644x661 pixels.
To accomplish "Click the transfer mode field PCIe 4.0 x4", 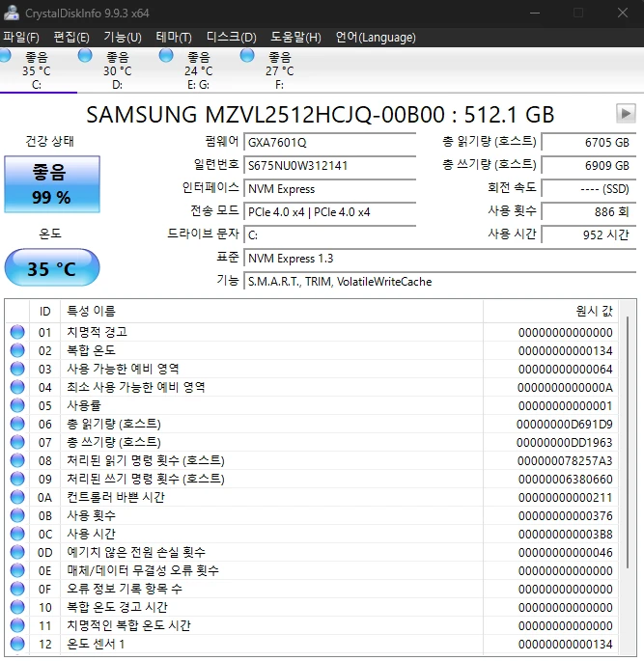I will (330, 211).
